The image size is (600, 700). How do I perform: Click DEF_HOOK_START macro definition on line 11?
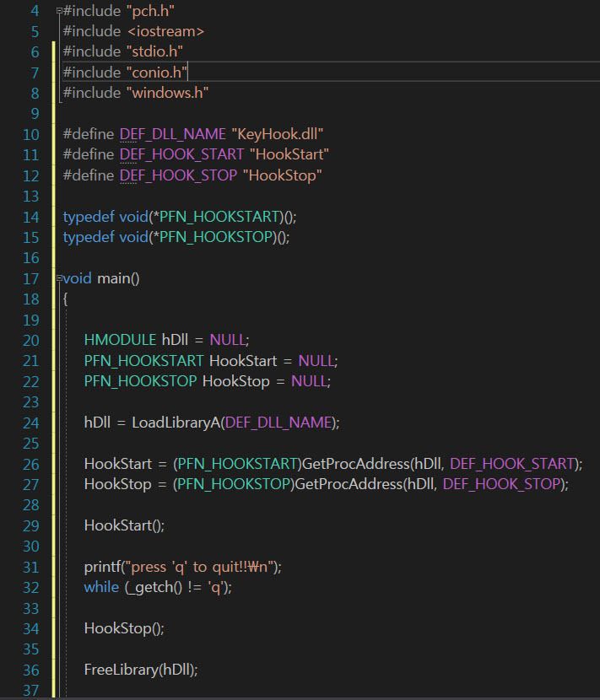[181, 154]
